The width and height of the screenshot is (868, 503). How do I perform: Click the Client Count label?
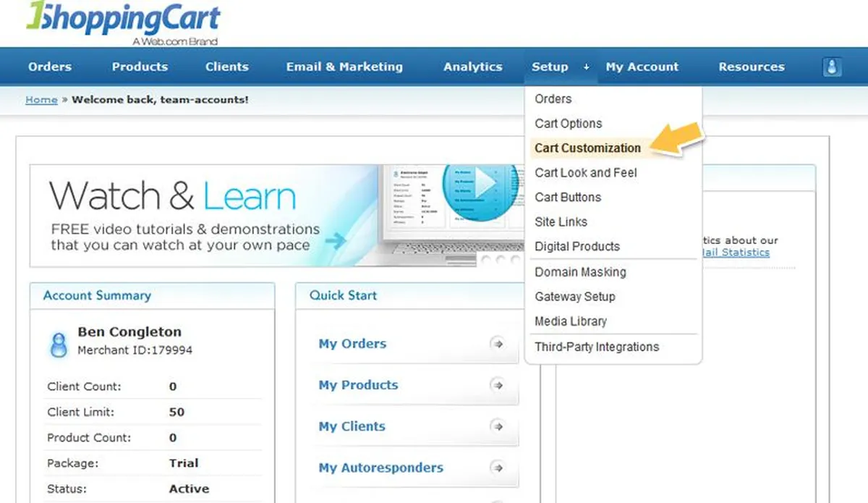coord(84,386)
